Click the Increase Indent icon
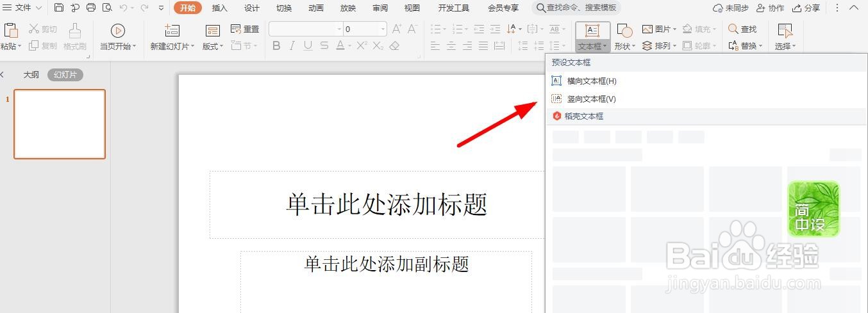Viewport: 868px width, 313px height. (x=496, y=29)
